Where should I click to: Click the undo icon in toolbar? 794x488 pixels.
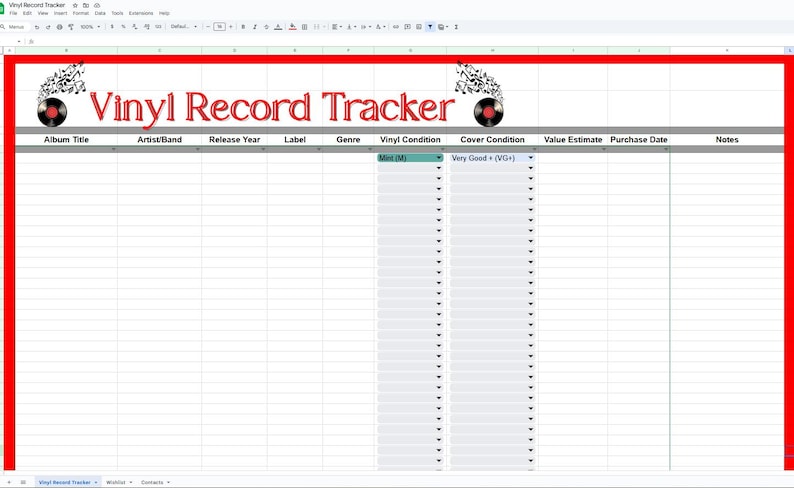click(36, 27)
